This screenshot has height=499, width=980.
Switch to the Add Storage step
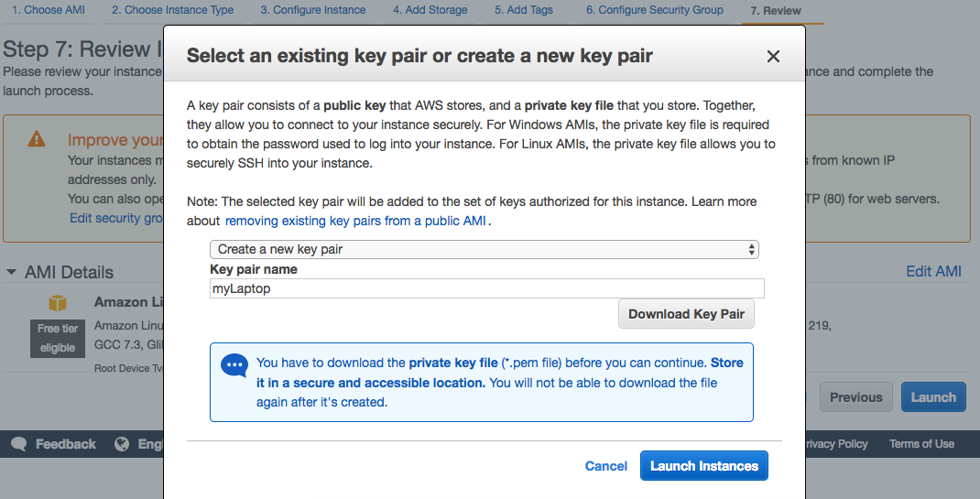430,10
